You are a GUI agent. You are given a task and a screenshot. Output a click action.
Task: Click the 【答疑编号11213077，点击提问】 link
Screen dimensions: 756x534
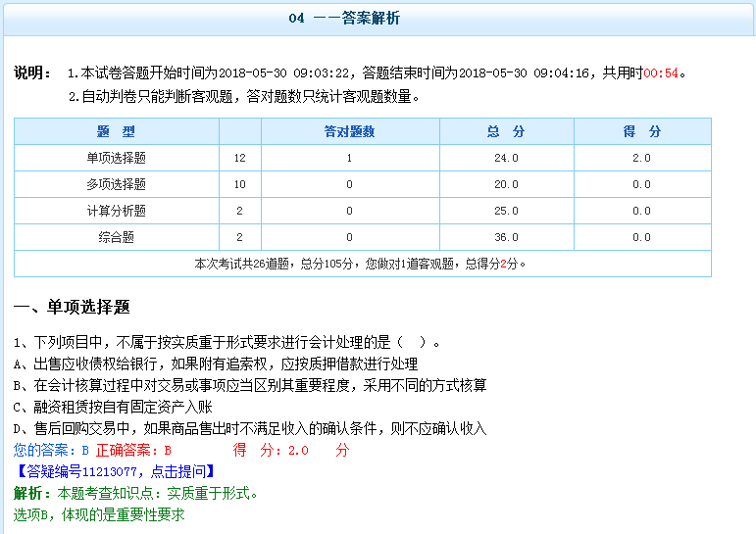coord(116,471)
